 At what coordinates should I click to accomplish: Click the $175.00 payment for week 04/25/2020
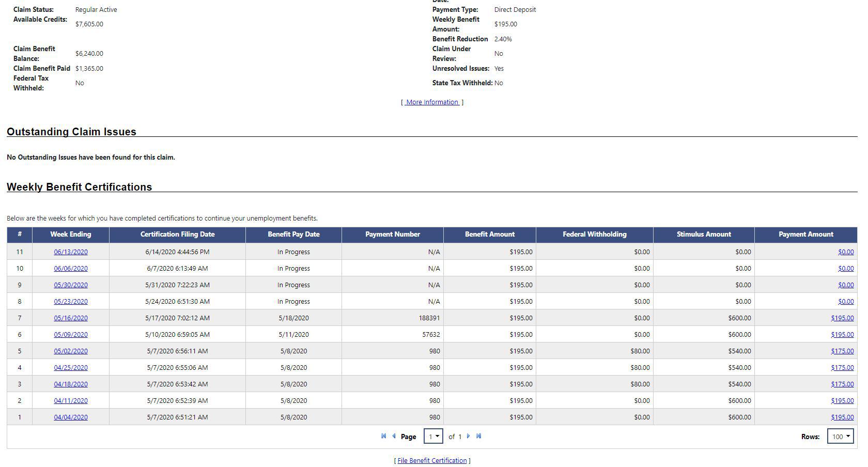coord(842,367)
